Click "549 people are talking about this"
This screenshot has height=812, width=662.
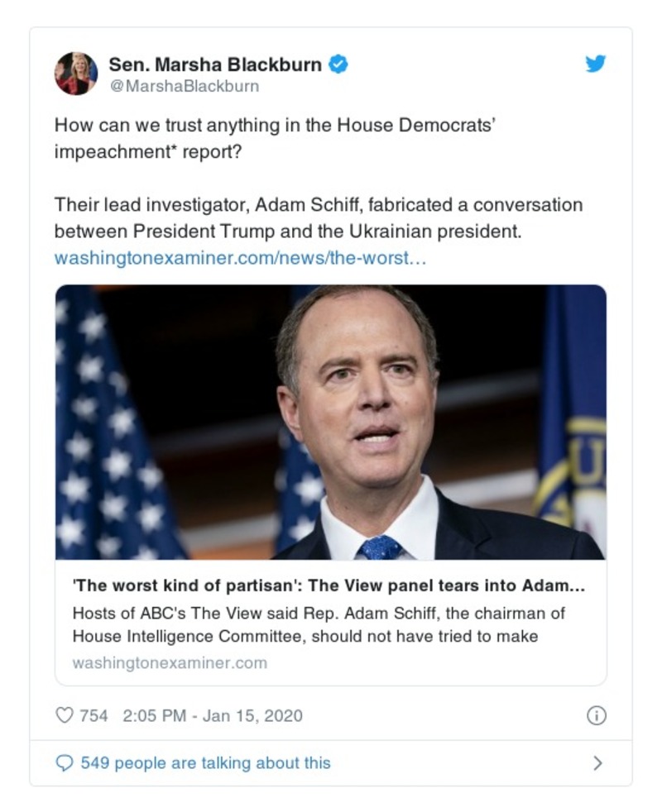205,763
